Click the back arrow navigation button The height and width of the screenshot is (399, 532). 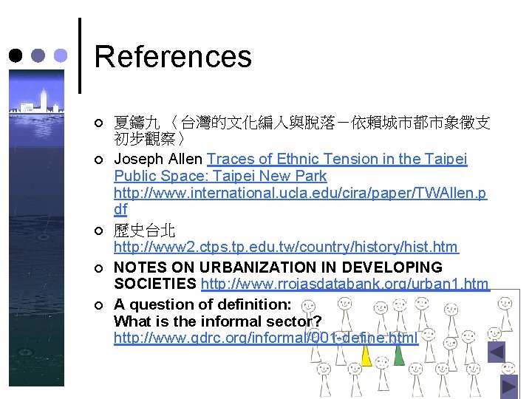497,352
